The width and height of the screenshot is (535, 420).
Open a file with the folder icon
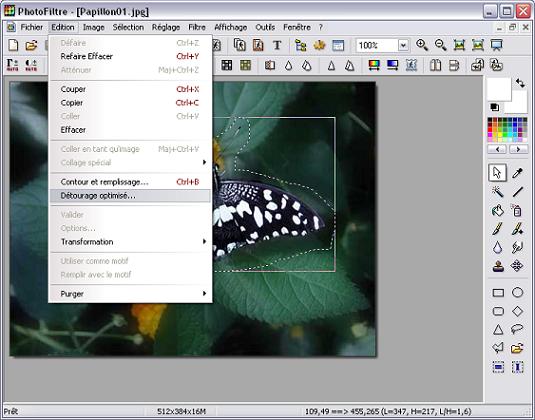pyautogui.click(x=31, y=45)
